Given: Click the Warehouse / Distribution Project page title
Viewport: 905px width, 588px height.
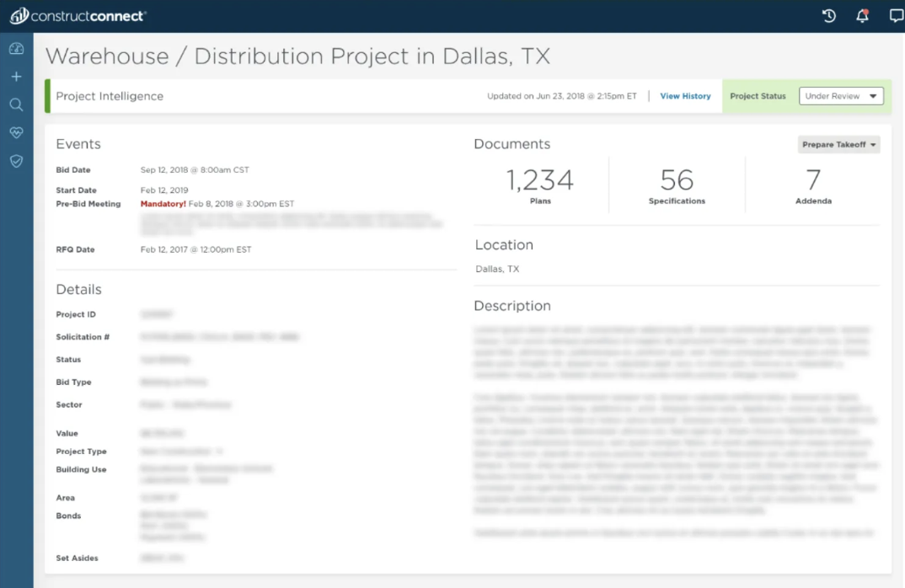Looking at the screenshot, I should pos(297,56).
